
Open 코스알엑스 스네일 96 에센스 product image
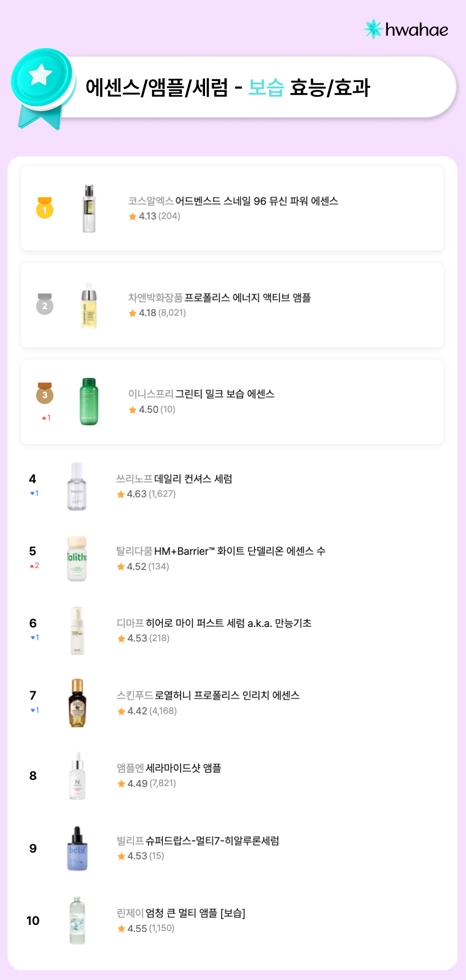tap(89, 209)
